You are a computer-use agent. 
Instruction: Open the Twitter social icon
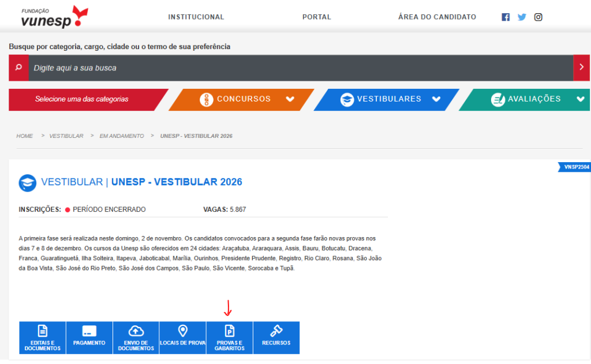click(x=522, y=17)
